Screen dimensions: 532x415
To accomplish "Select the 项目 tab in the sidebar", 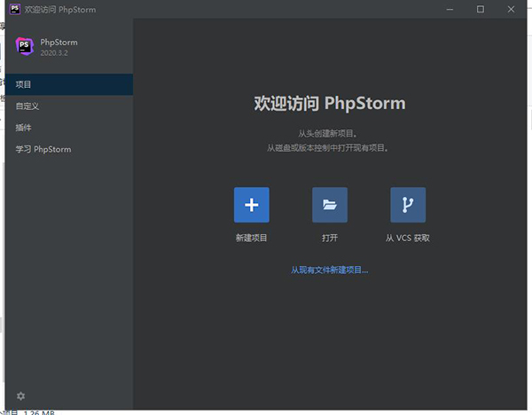I will pos(69,84).
